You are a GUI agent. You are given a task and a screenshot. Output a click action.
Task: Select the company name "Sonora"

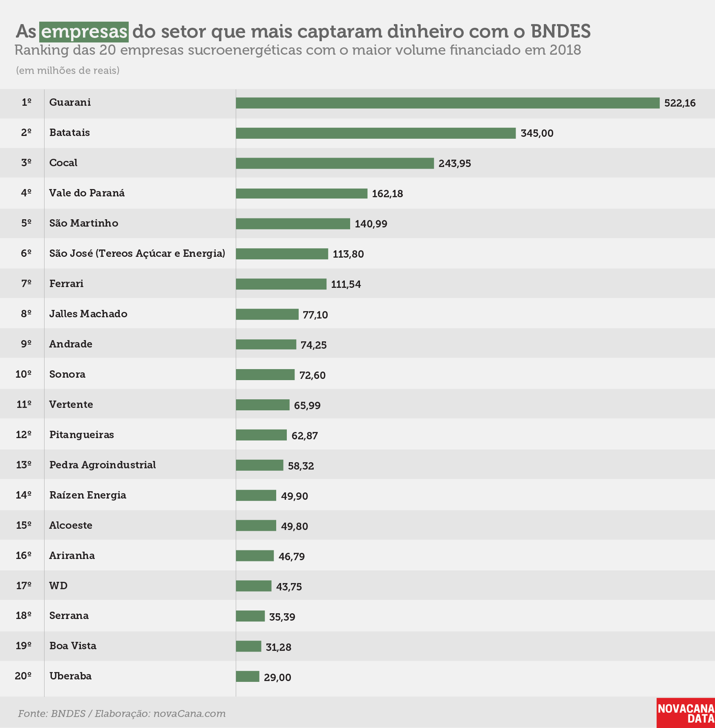click(67, 374)
